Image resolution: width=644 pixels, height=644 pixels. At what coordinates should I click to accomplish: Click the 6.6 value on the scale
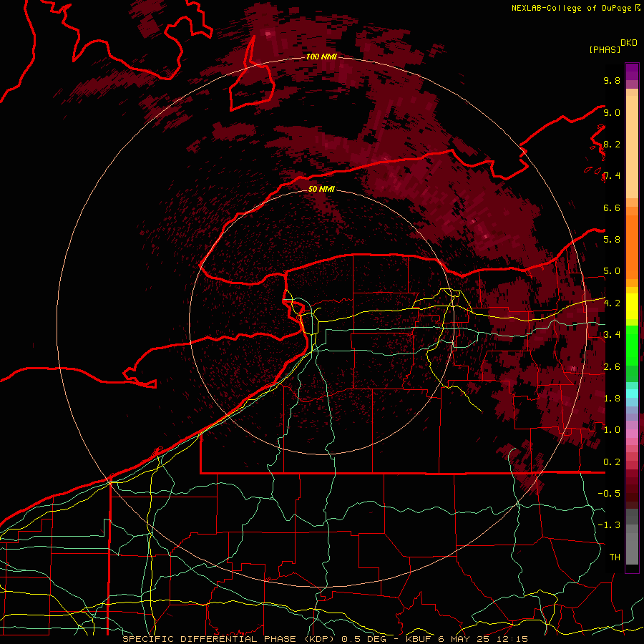click(612, 208)
